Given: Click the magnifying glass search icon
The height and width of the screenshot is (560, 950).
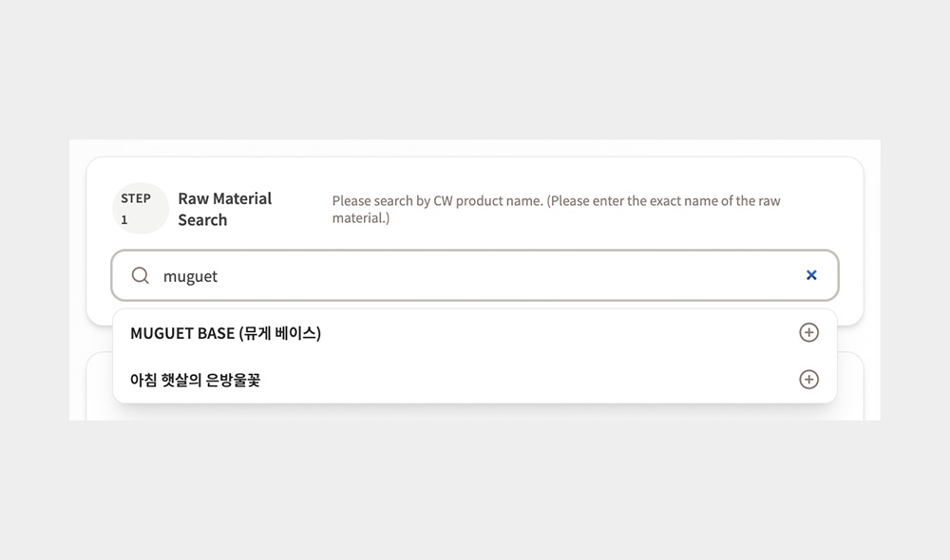Looking at the screenshot, I should point(140,275).
